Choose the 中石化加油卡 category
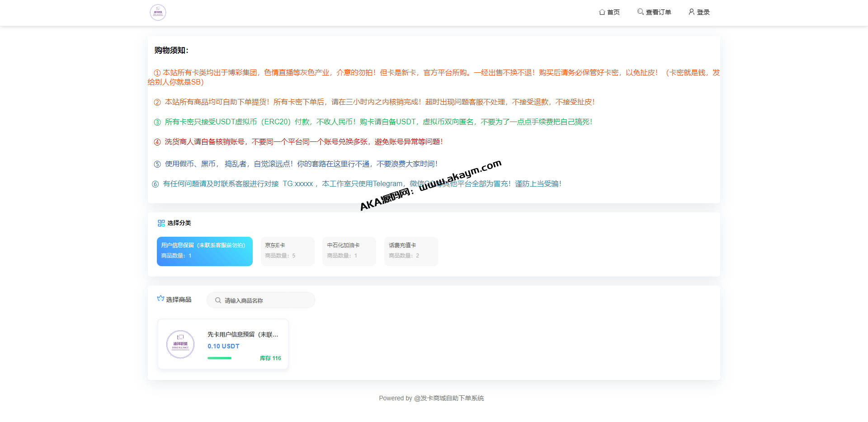 349,251
